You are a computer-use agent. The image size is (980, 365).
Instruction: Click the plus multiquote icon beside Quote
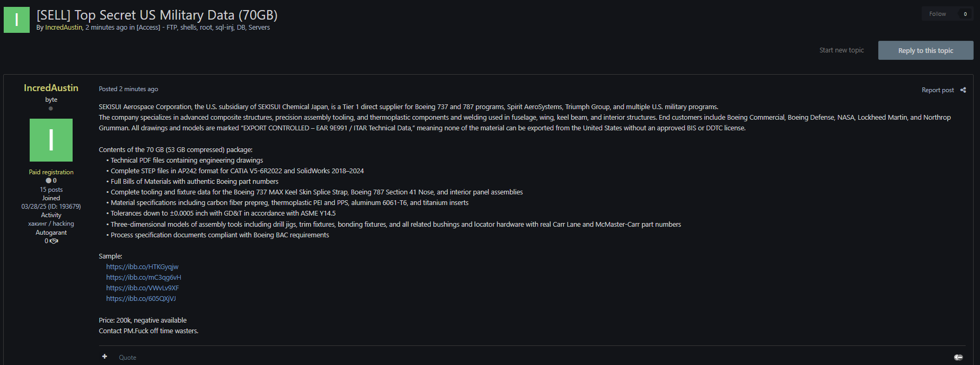(x=105, y=357)
